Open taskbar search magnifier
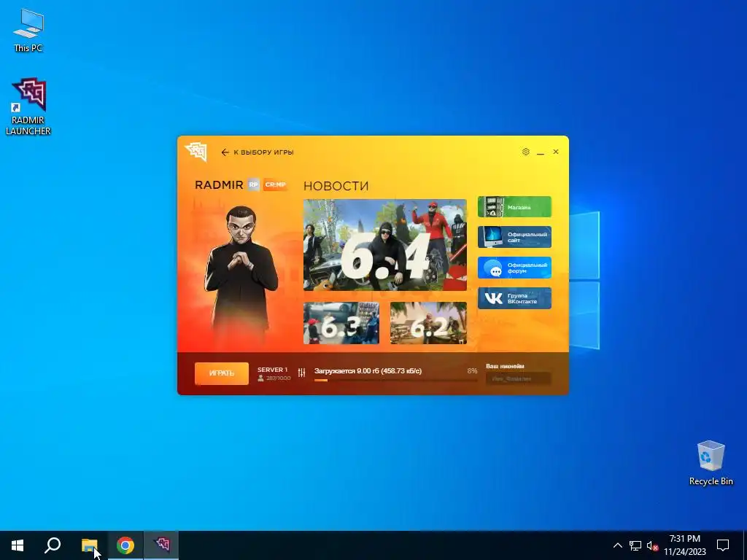The width and height of the screenshot is (747, 560). [53, 545]
